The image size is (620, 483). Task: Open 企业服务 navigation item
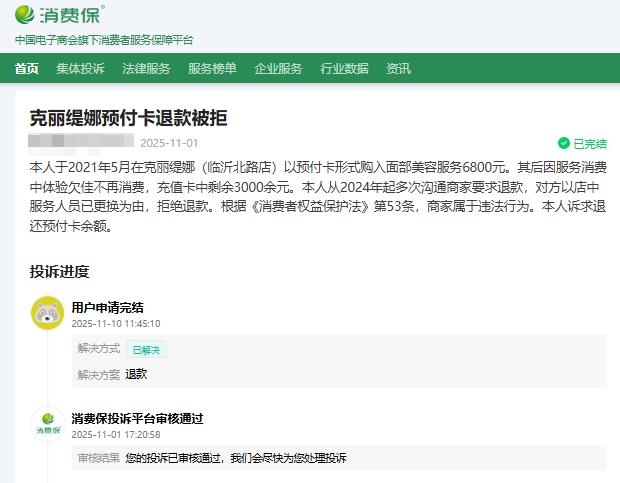tap(278, 69)
